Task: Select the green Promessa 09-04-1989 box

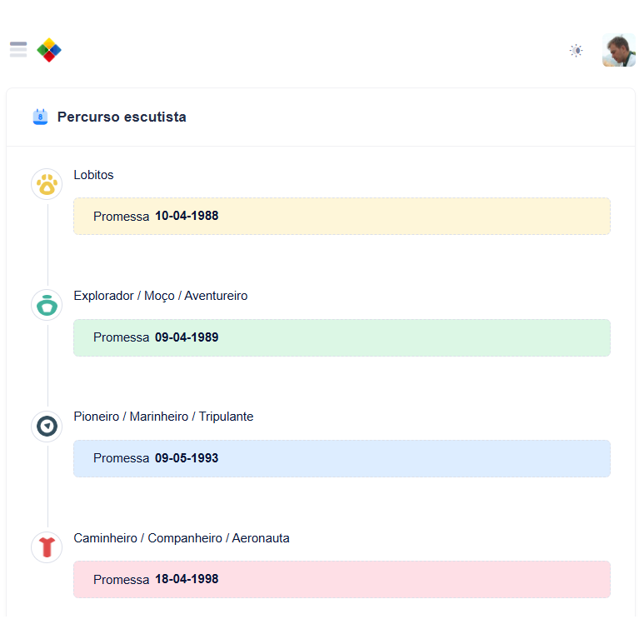Action: click(x=342, y=337)
